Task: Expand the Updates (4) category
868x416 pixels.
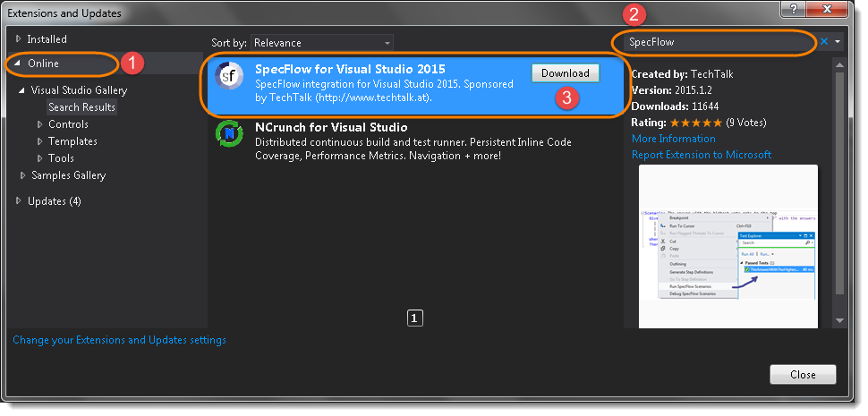Action: point(18,201)
